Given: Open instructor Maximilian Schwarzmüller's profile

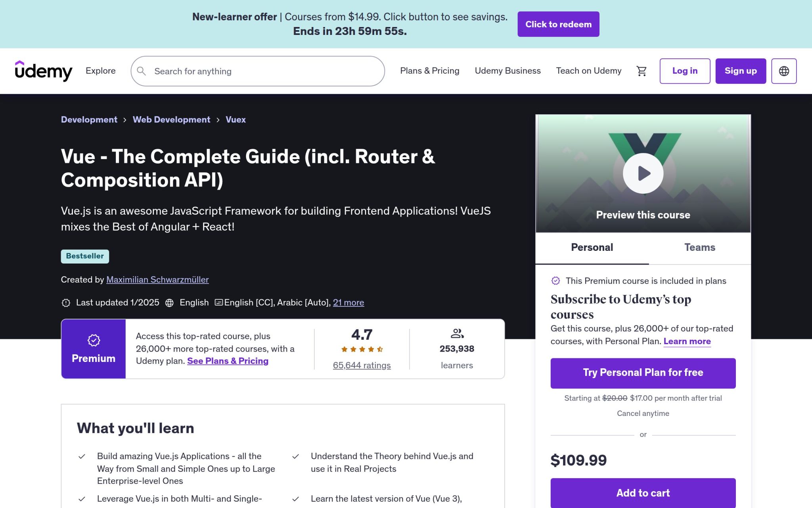Looking at the screenshot, I should [x=157, y=280].
